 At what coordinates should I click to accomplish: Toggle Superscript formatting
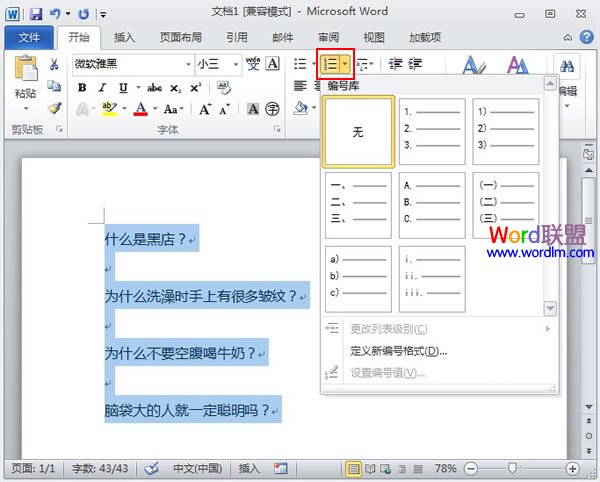tap(196, 88)
